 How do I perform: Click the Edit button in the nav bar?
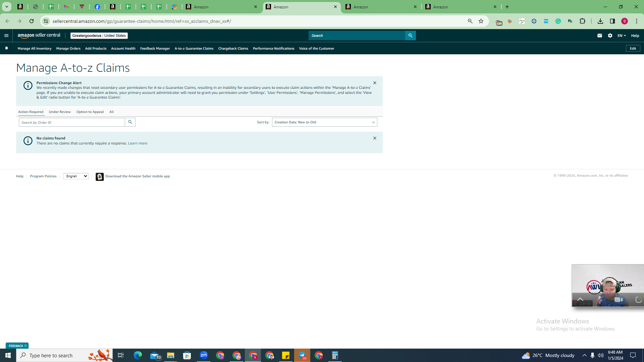tap(633, 49)
